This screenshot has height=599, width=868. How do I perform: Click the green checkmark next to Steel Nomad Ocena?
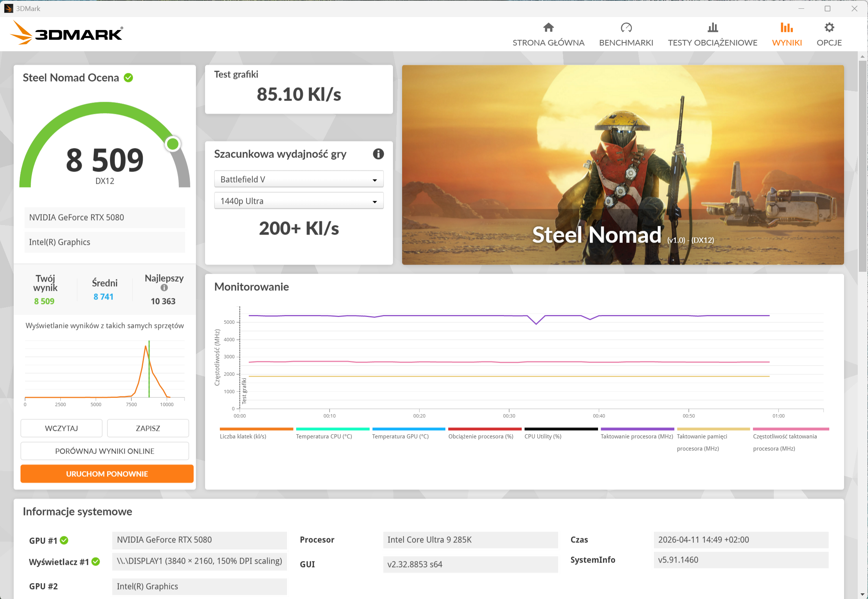(129, 78)
